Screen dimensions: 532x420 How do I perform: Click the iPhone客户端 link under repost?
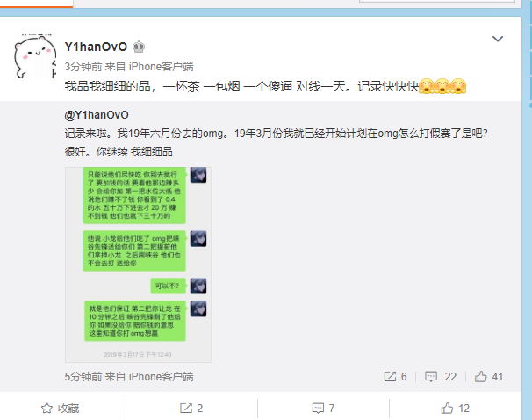pos(162,377)
